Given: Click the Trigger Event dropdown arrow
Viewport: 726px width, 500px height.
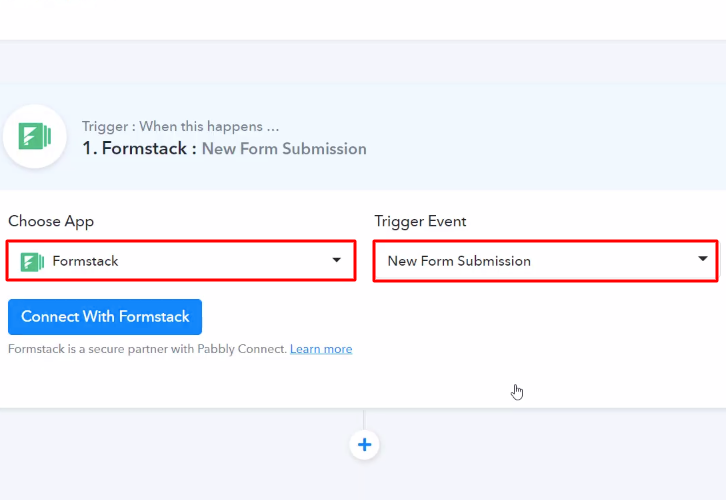Looking at the screenshot, I should pos(703,259).
